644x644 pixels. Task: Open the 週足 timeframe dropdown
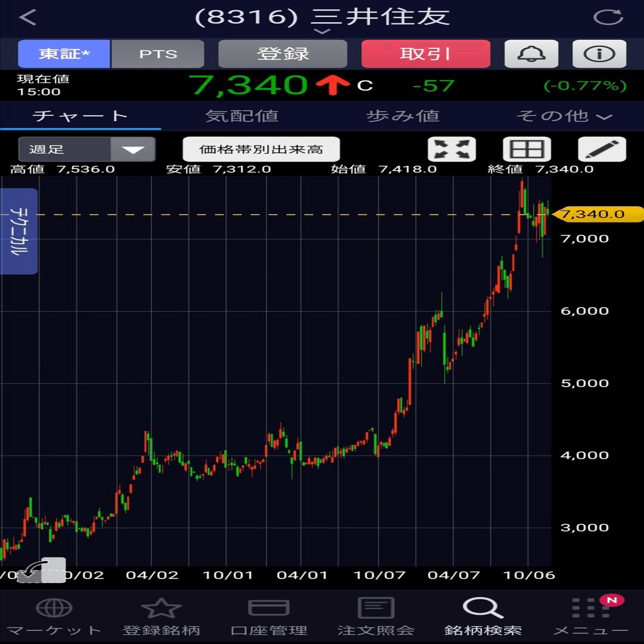pyautogui.click(x=86, y=149)
